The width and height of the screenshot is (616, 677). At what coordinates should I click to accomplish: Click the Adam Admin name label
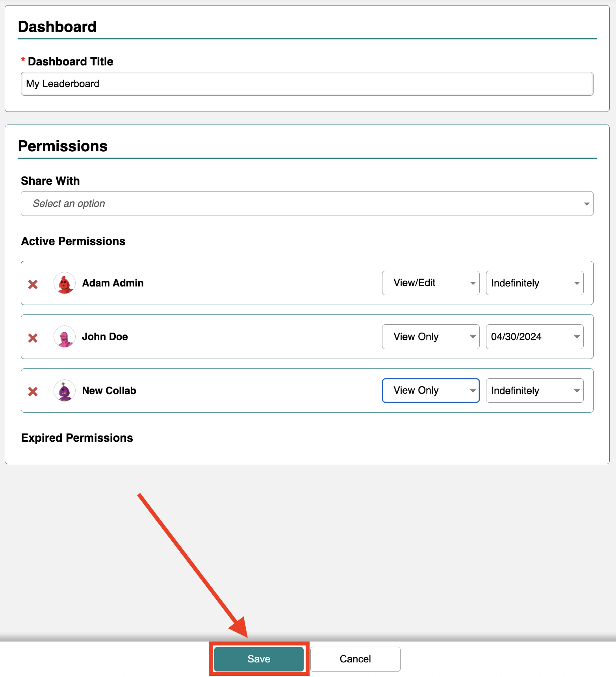click(x=113, y=283)
